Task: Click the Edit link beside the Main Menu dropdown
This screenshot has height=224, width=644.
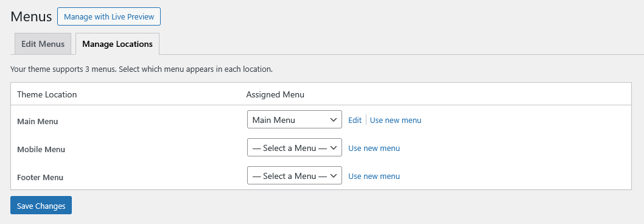Action: [355, 120]
